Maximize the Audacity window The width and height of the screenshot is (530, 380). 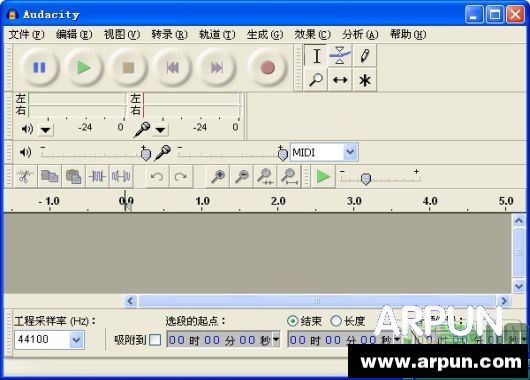pyautogui.click(x=495, y=15)
